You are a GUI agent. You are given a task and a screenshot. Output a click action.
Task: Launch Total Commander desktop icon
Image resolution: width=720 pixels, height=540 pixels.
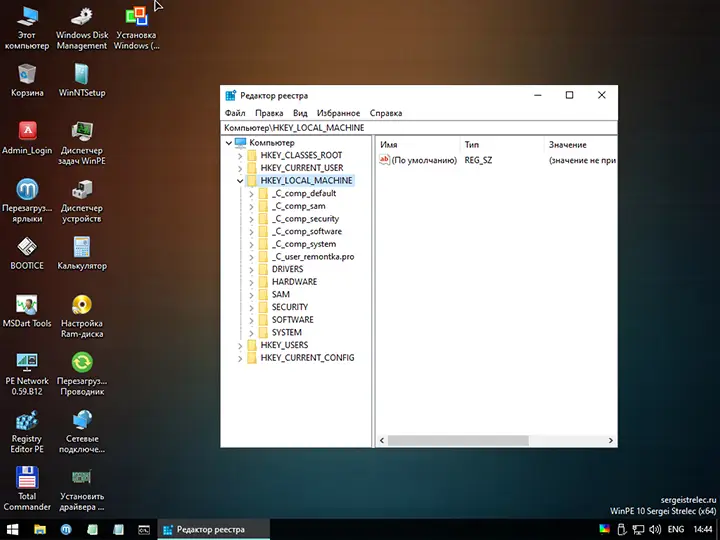pyautogui.click(x=27, y=489)
